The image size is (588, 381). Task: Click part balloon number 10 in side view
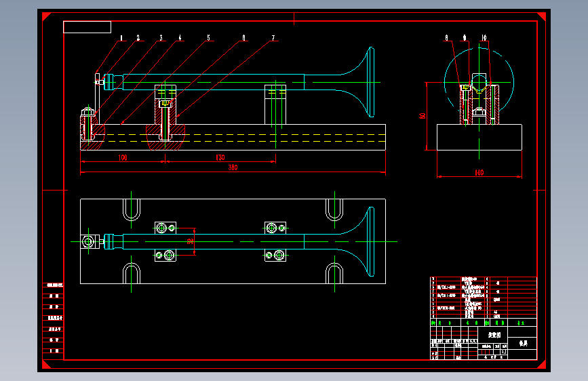(x=484, y=38)
